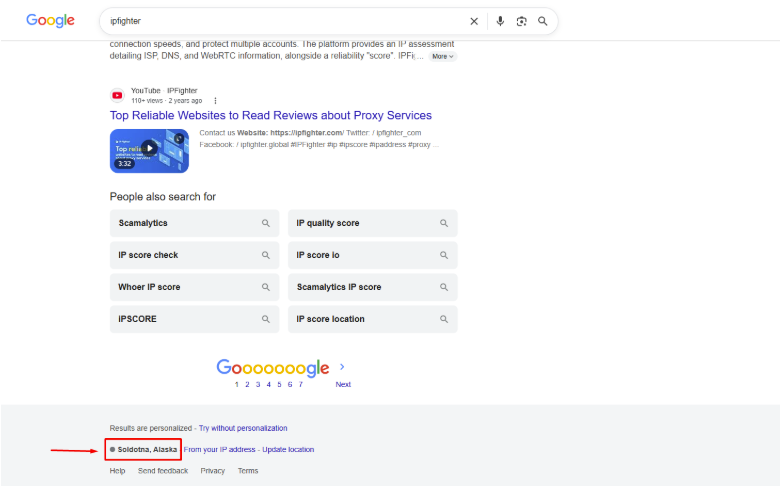Go to results page 7
Image resolution: width=780 pixels, height=486 pixels.
click(300, 384)
